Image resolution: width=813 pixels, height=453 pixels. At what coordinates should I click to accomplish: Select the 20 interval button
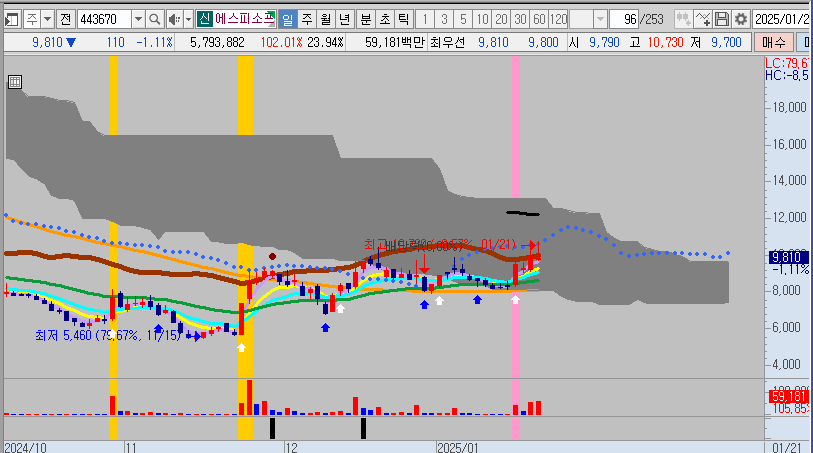point(501,20)
